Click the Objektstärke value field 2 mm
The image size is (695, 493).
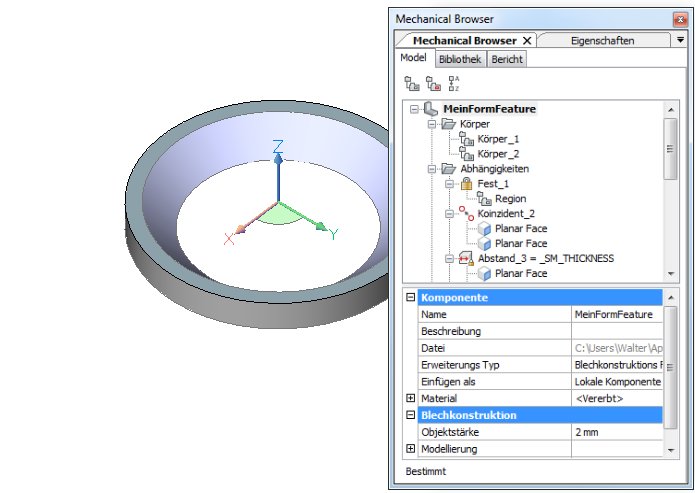point(615,432)
